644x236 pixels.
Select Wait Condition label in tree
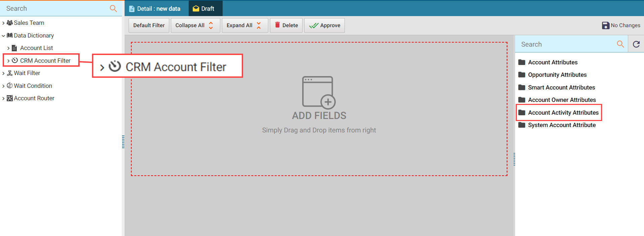tap(33, 86)
